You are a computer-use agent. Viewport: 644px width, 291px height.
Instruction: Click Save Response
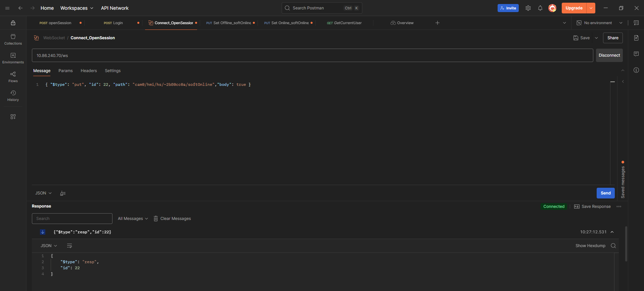point(592,207)
